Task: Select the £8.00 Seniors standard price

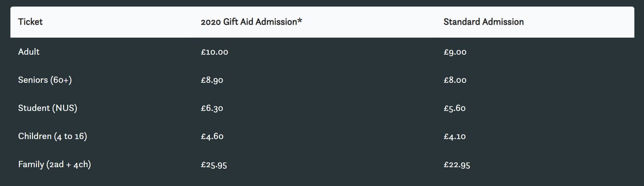Action: coord(455,80)
